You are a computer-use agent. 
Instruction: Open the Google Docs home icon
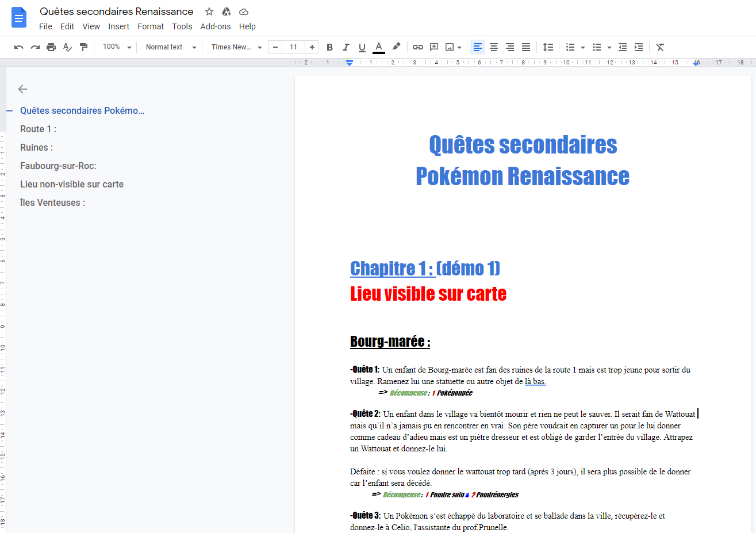click(x=19, y=17)
